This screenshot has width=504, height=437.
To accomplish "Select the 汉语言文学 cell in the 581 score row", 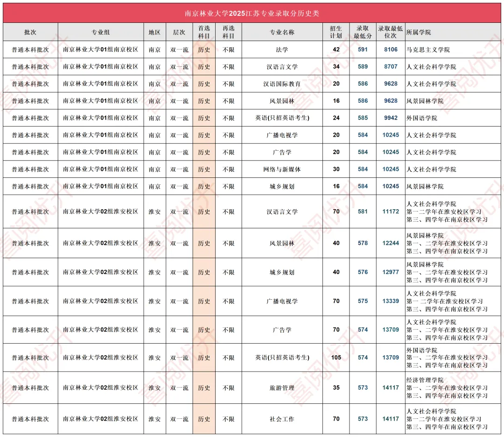I will 282,211.
